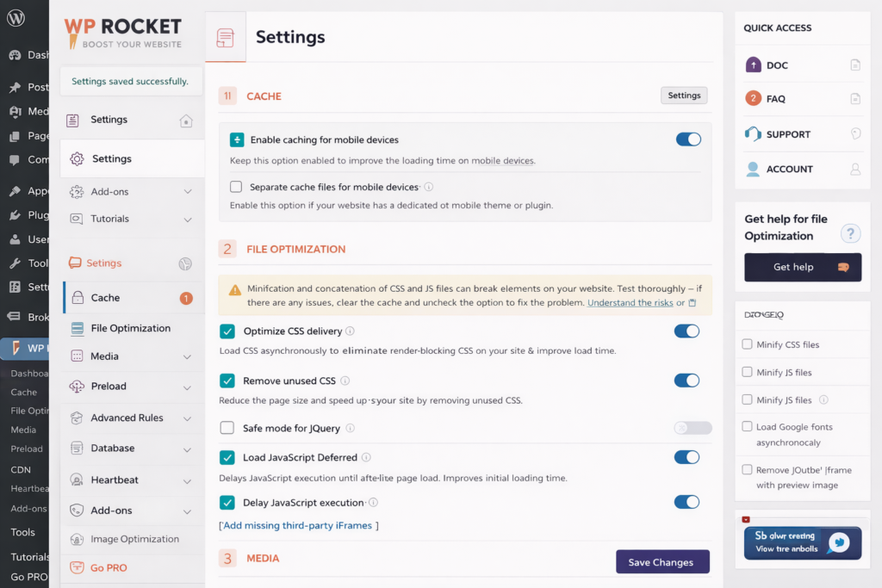Screen dimensions: 882x588
Task: Expand the Add-ons chevron below Settings
Action: 188,192
